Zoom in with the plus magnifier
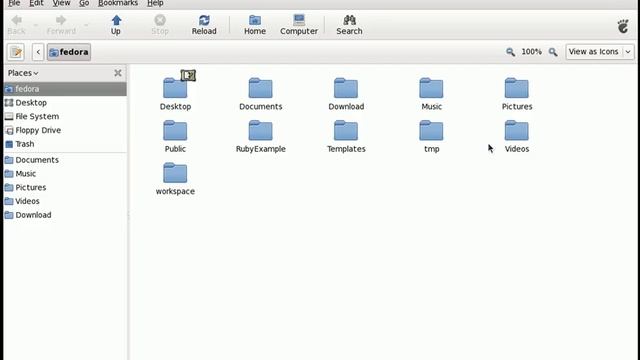The image size is (640, 360). point(553,52)
